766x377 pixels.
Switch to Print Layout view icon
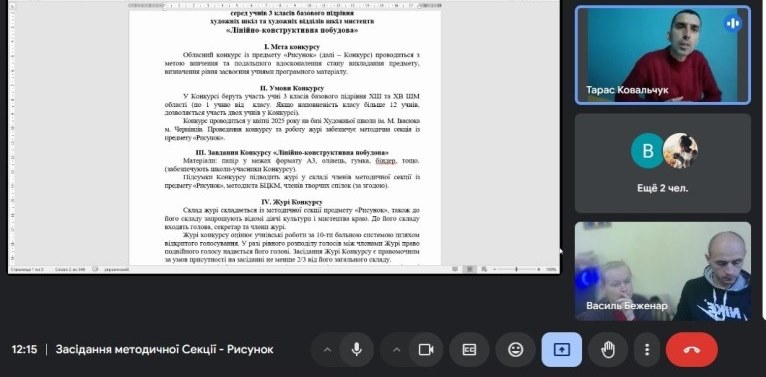(x=469, y=269)
